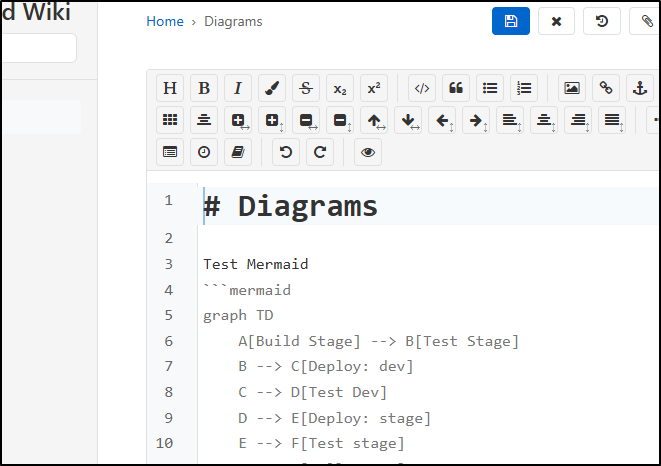Image resolution: width=661 pixels, height=466 pixels.
Task: Place cursor on '# Diagrams' heading line
Action: click(290, 206)
